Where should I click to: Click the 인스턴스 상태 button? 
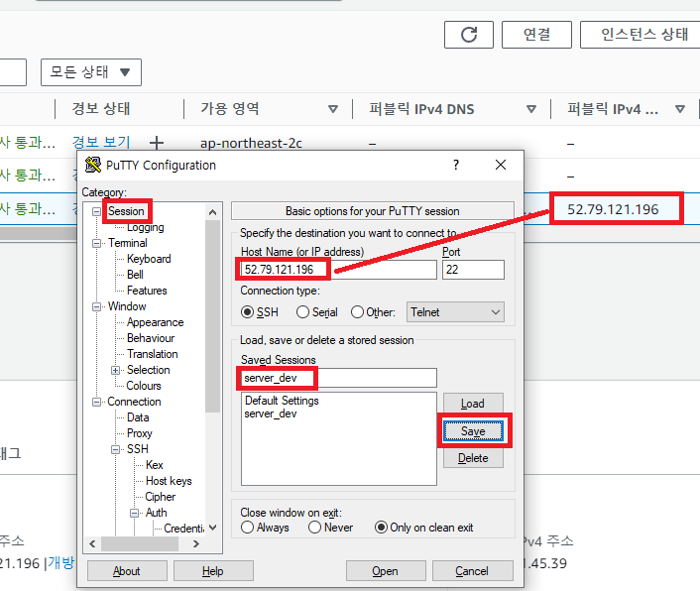(x=642, y=35)
